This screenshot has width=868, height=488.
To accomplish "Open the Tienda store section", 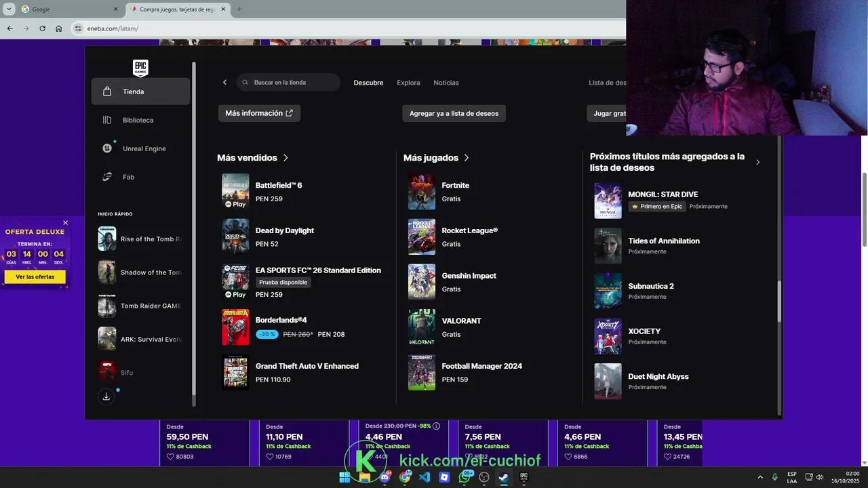I will [140, 91].
